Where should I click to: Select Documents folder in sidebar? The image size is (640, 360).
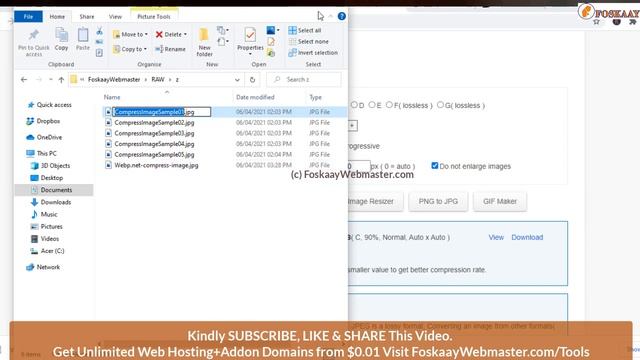[x=54, y=190]
